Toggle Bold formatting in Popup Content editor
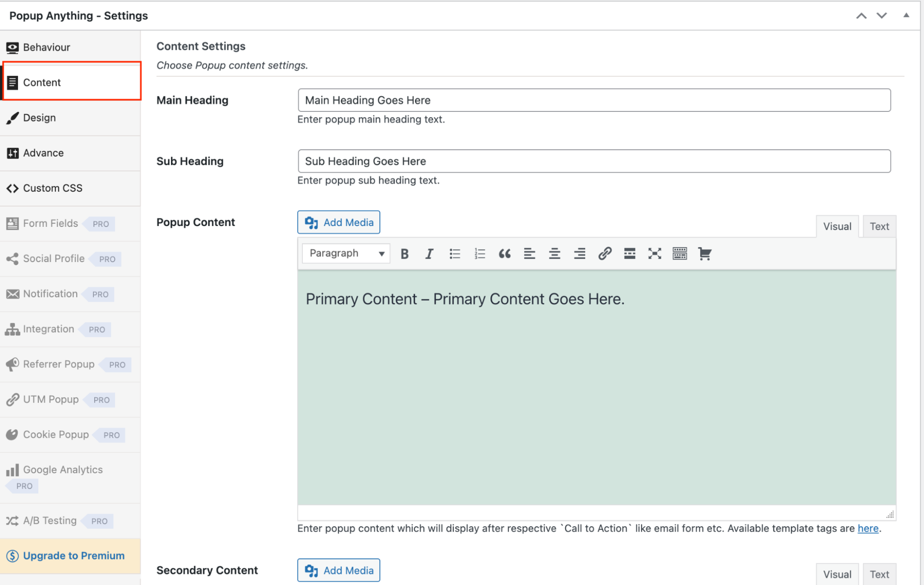This screenshot has width=924, height=585. [404, 253]
